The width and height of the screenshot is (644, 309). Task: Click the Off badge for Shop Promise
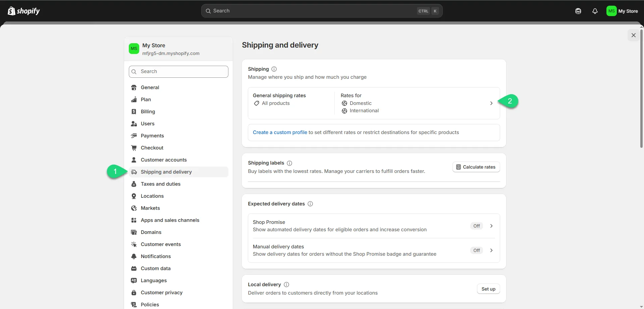tap(476, 226)
